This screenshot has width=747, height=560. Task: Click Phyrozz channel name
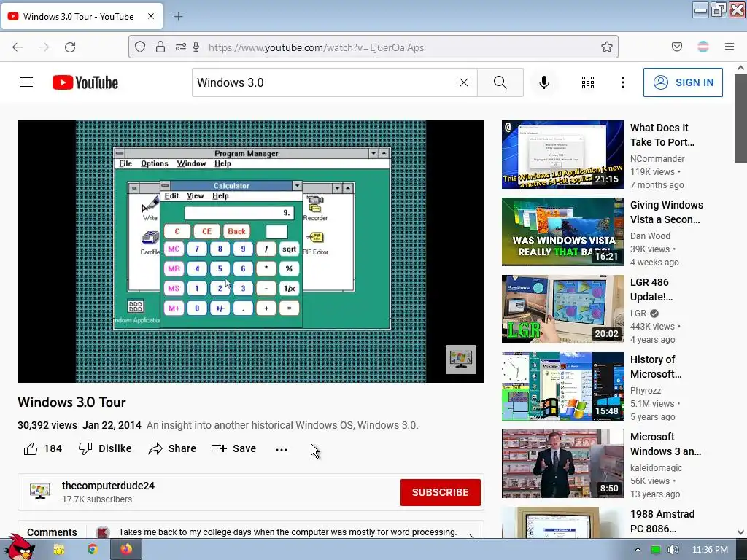[x=646, y=391]
